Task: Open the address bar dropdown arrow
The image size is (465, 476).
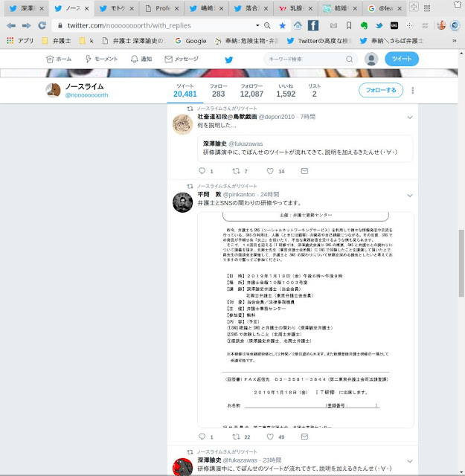Action: [257, 25]
